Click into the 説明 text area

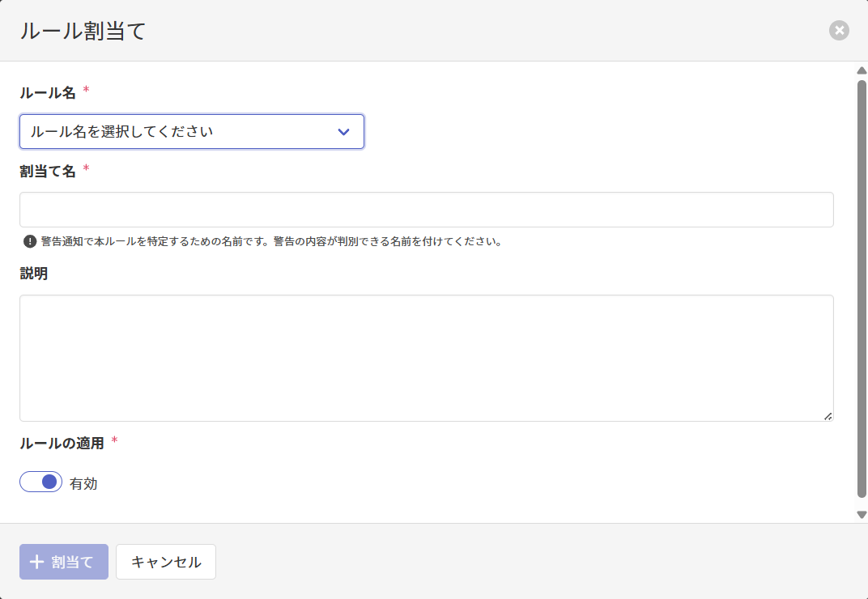(426, 358)
